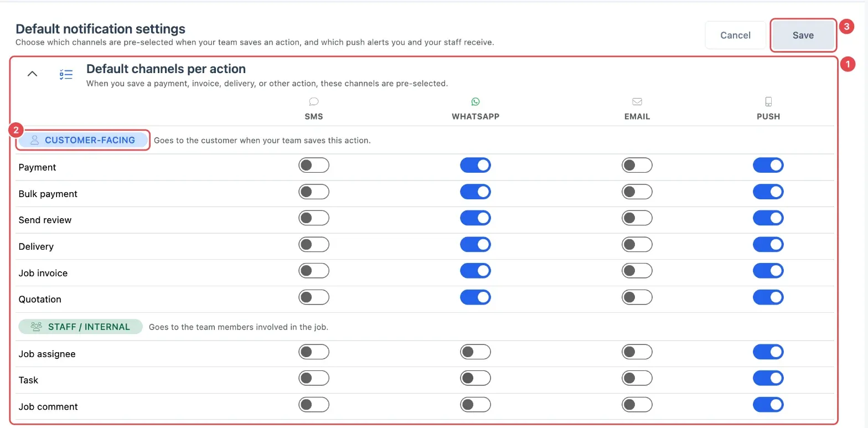The width and height of the screenshot is (868, 428).
Task: Click the Bulk payment row label
Action: pos(48,194)
